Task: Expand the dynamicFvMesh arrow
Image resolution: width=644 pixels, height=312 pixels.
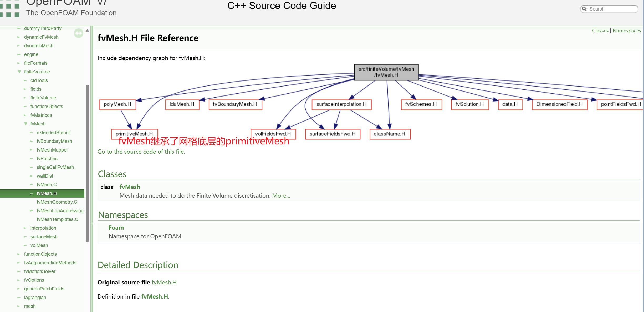Action: 19,37
